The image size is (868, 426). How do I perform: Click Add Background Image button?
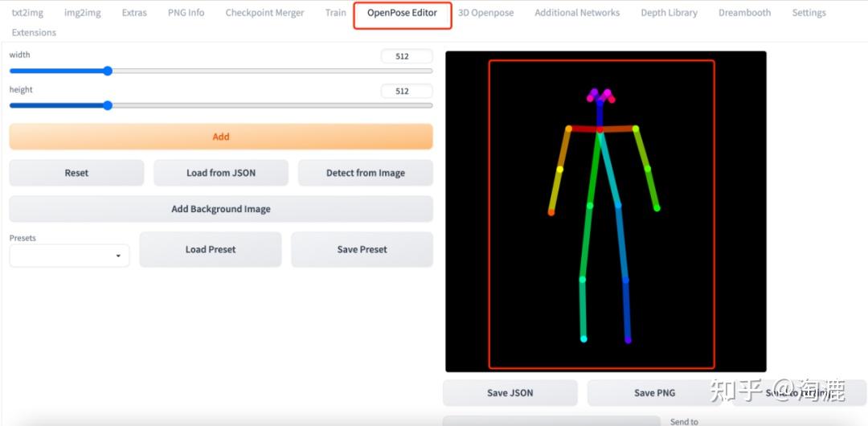pos(221,209)
